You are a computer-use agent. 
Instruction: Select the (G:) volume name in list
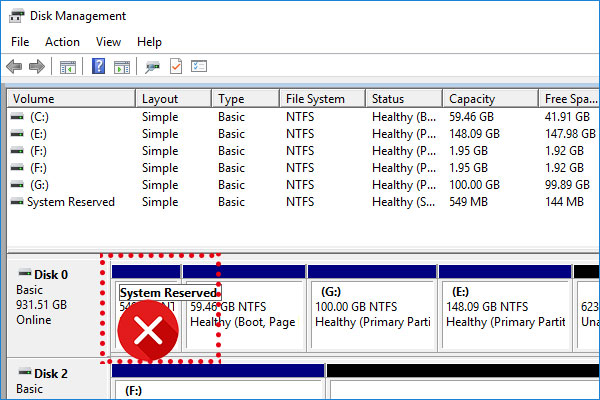click(x=39, y=185)
